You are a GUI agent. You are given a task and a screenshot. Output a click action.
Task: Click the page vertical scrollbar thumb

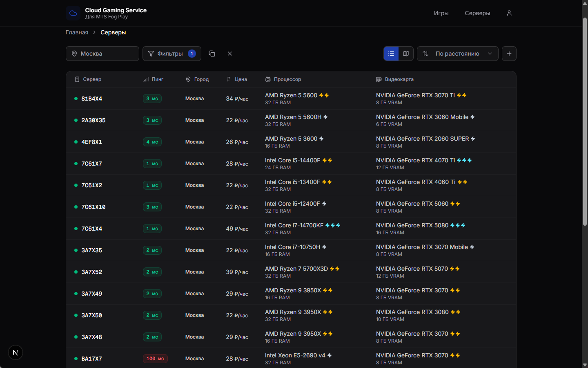tap(585, 122)
